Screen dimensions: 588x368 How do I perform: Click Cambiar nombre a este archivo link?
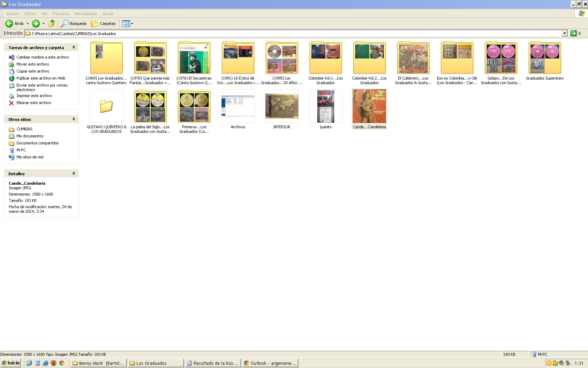(x=42, y=57)
